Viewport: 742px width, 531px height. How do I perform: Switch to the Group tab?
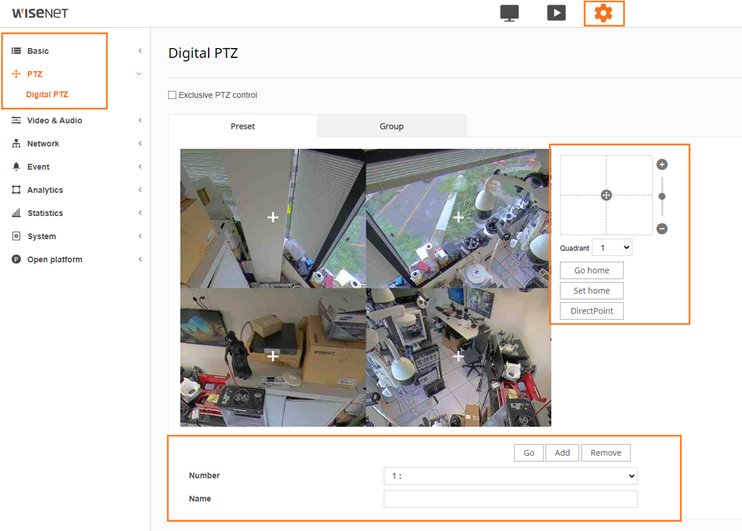[391, 126]
